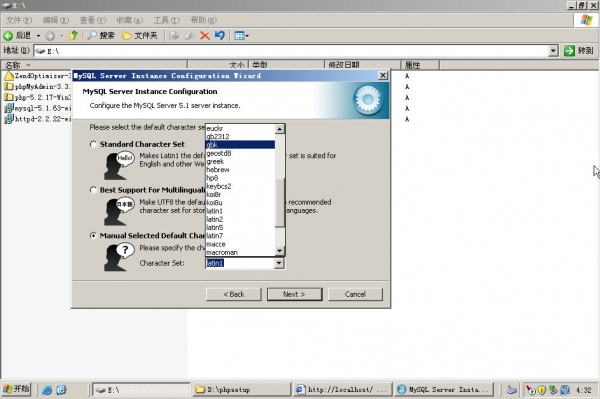Click charset list scroll down arrow
The height and width of the screenshot is (399, 600).
[x=280, y=251]
